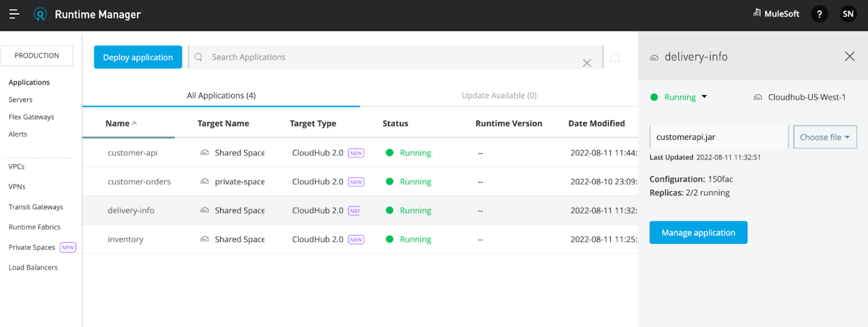Click the Shared Space cloud icon for inventory
Image resolution: width=868 pixels, height=327 pixels.
(x=204, y=239)
